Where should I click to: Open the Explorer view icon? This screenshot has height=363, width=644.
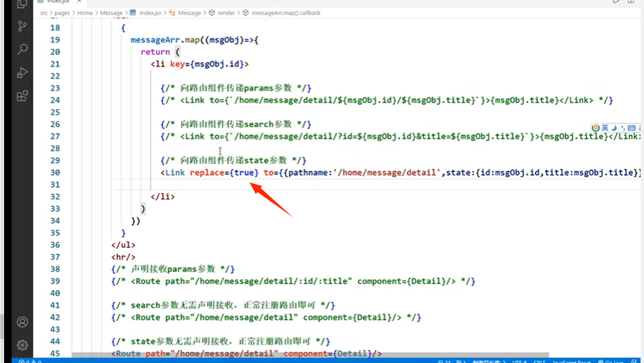coord(22,4)
